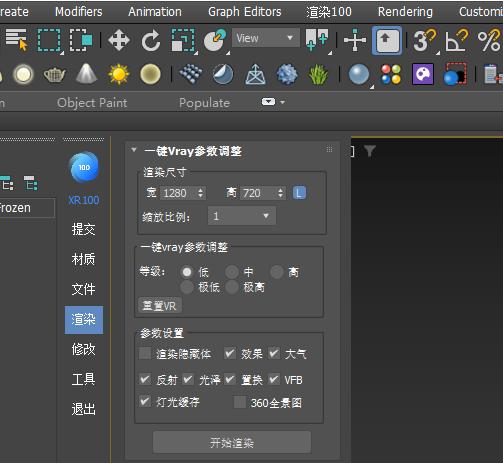Open the 渲染100 menu
Viewport: 503px width, 463px height.
coord(329,12)
